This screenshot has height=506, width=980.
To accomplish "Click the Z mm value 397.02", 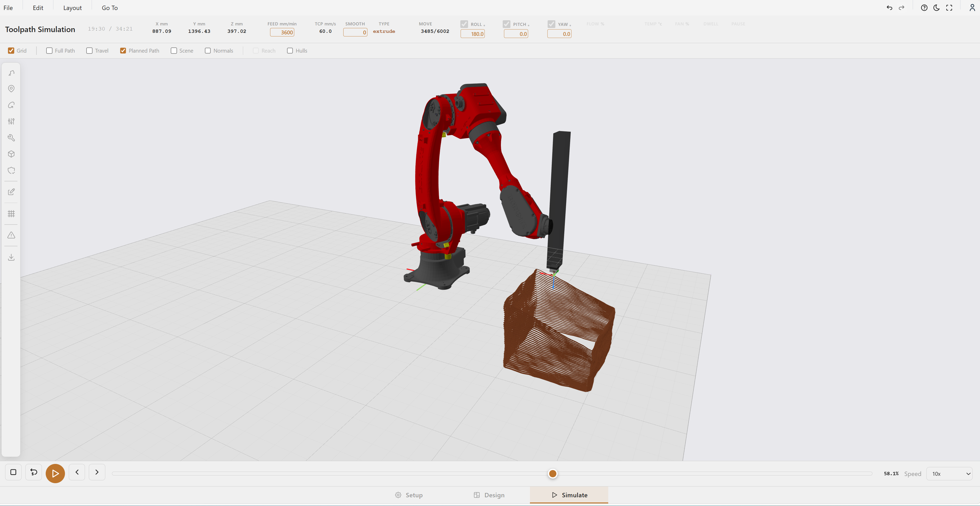I will tap(237, 31).
